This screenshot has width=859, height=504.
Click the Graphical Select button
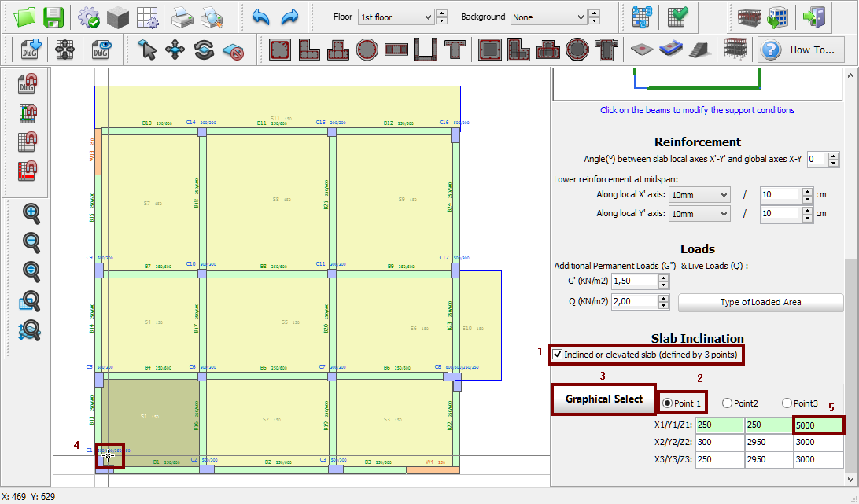(604, 399)
